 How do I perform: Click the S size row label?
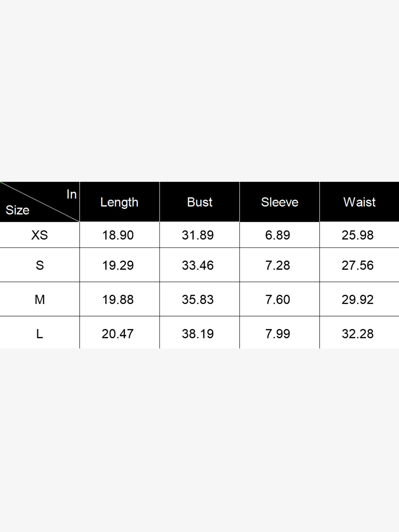[40, 265]
